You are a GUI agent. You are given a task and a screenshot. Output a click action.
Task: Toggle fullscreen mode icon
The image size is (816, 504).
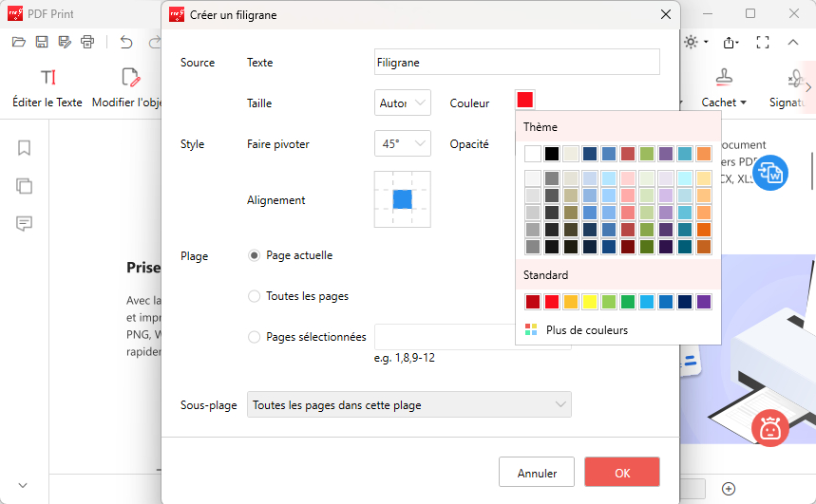[762, 42]
